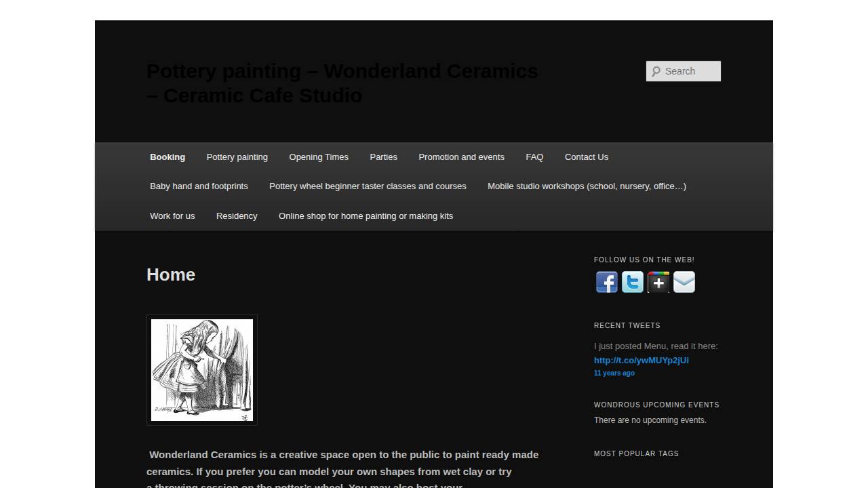Image resolution: width=868 pixels, height=488 pixels.
Task: Open the Contact Us page
Action: click(586, 157)
